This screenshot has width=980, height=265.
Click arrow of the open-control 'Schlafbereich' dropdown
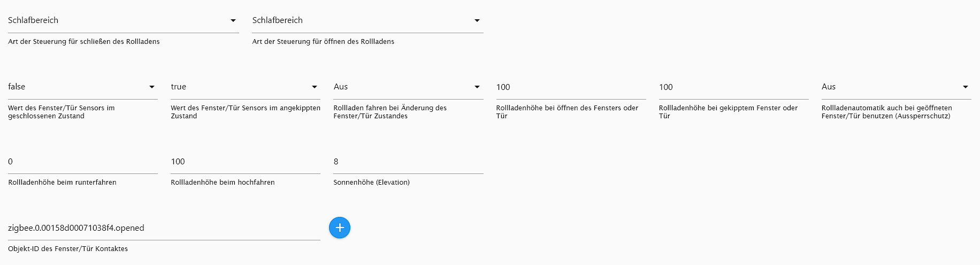click(x=477, y=21)
